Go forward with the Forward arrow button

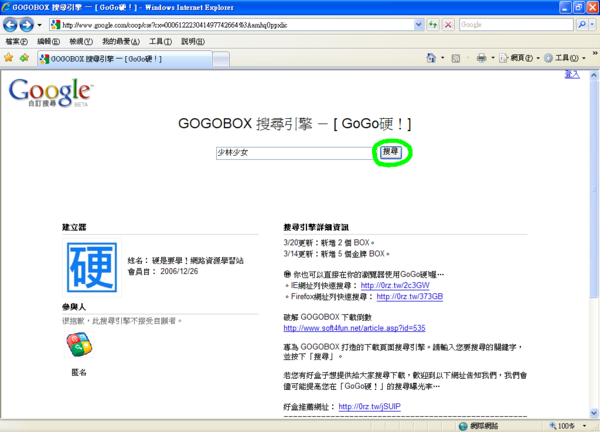tap(26, 25)
